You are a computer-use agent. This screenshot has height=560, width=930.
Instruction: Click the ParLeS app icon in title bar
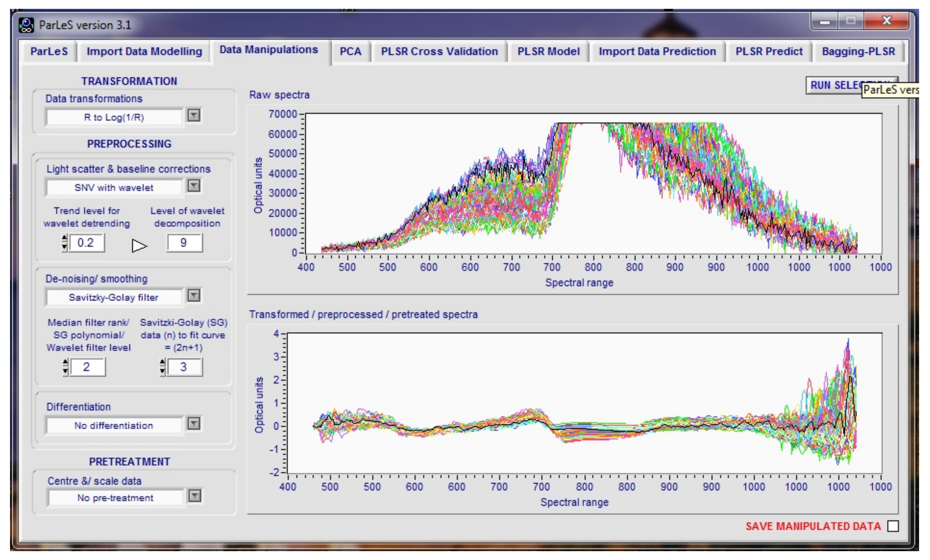point(26,25)
